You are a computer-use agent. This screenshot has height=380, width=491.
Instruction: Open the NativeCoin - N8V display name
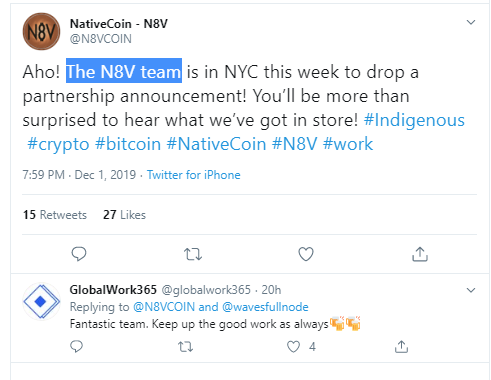119,24
